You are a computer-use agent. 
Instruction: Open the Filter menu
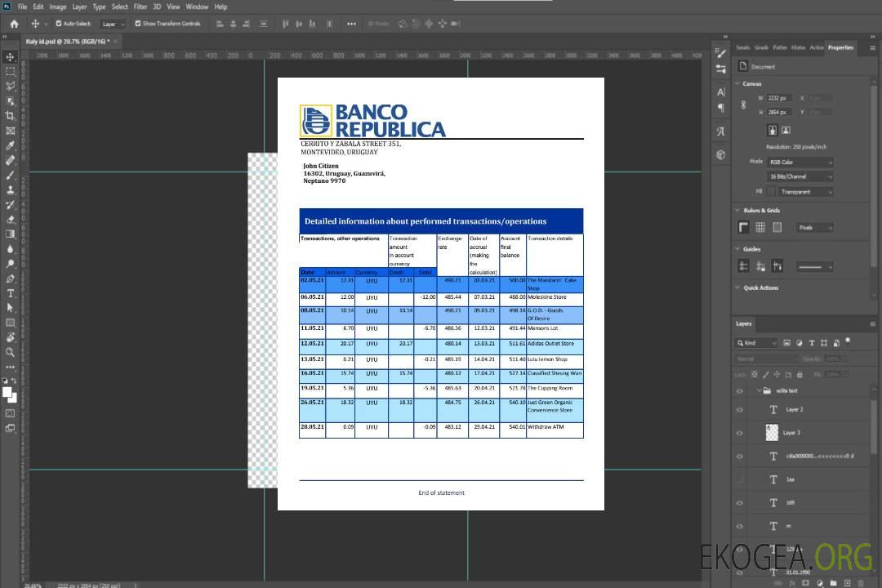[x=140, y=7]
